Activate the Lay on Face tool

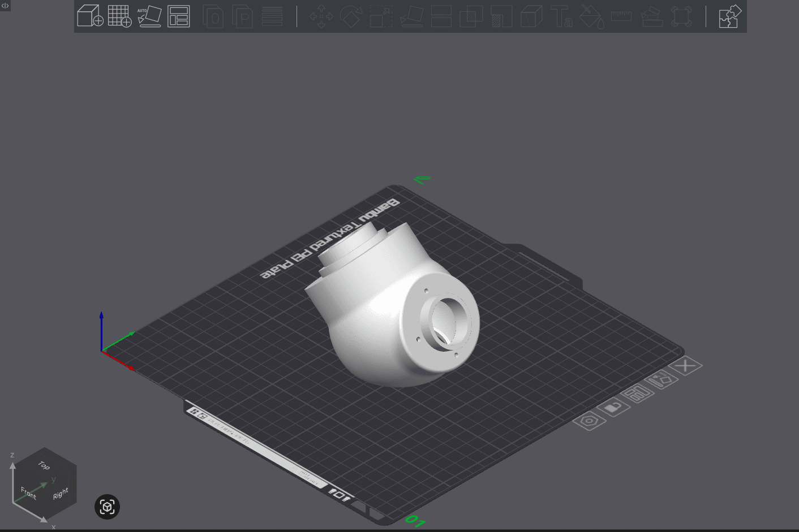tap(411, 17)
